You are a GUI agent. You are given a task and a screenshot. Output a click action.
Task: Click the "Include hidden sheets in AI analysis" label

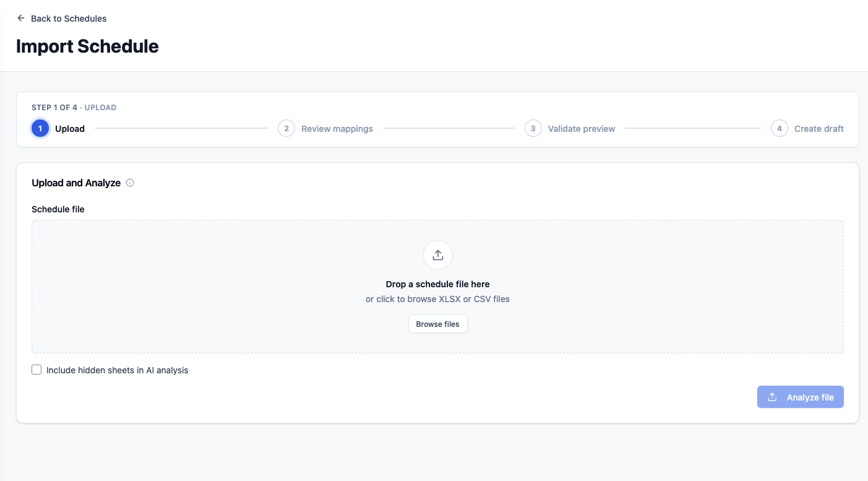tap(118, 370)
